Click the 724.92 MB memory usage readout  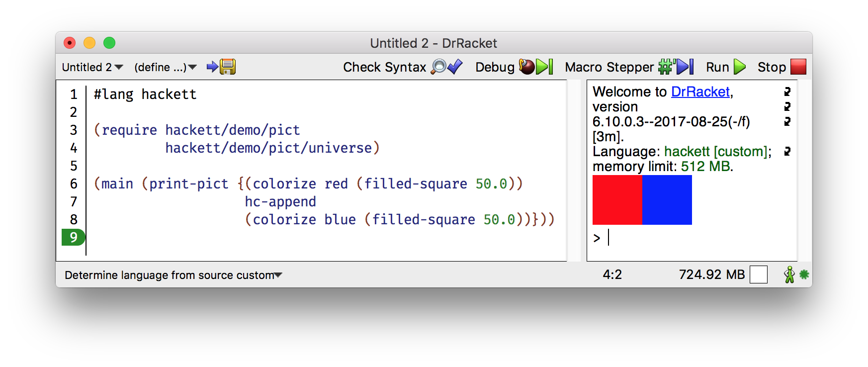tap(711, 275)
